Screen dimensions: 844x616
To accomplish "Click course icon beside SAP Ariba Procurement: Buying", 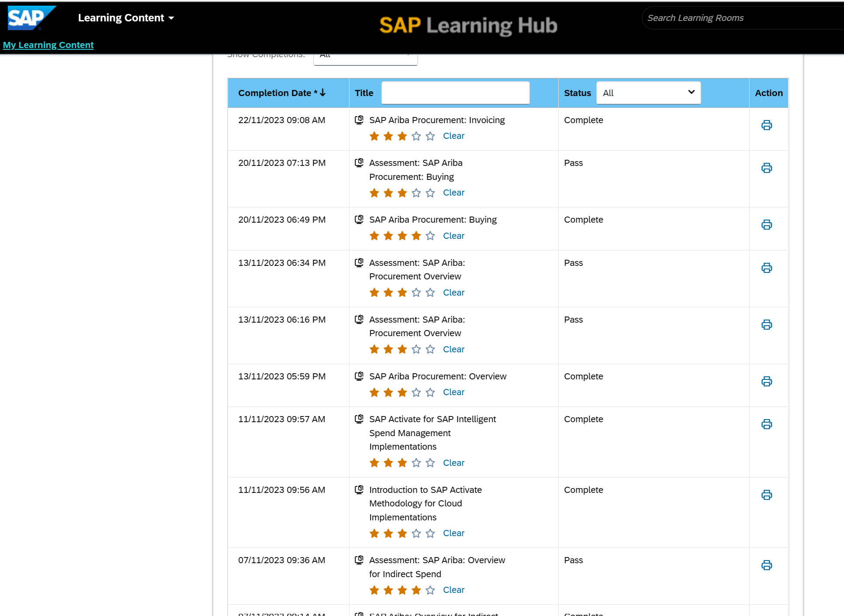I will [x=359, y=220].
